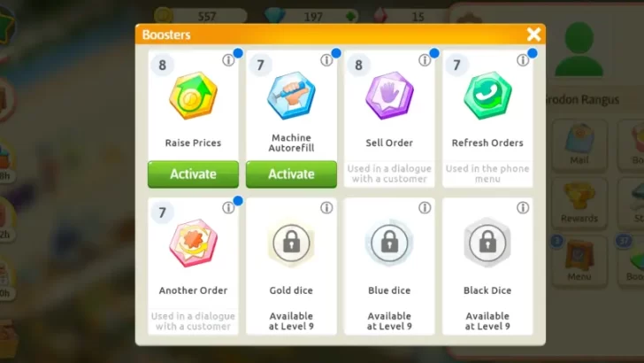The image size is (644, 363).
Task: Show info for Sell Order booster
Action: click(425, 60)
